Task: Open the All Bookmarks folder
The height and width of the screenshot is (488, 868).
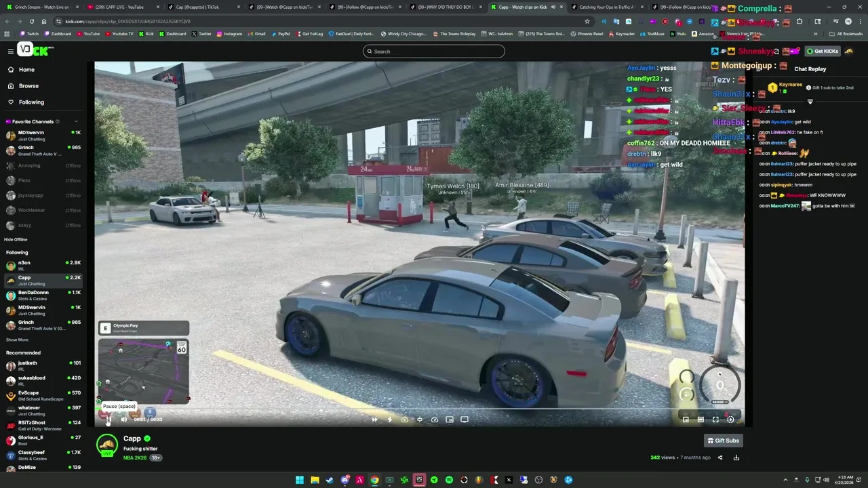Action: [846, 34]
